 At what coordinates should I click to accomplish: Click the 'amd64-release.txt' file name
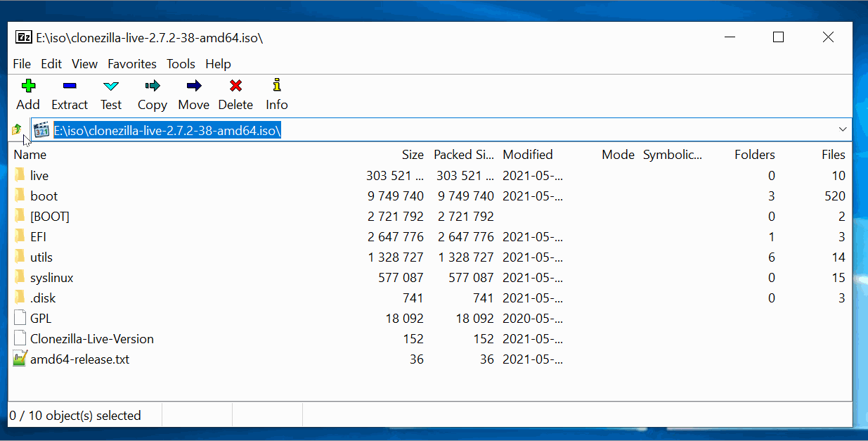point(79,359)
